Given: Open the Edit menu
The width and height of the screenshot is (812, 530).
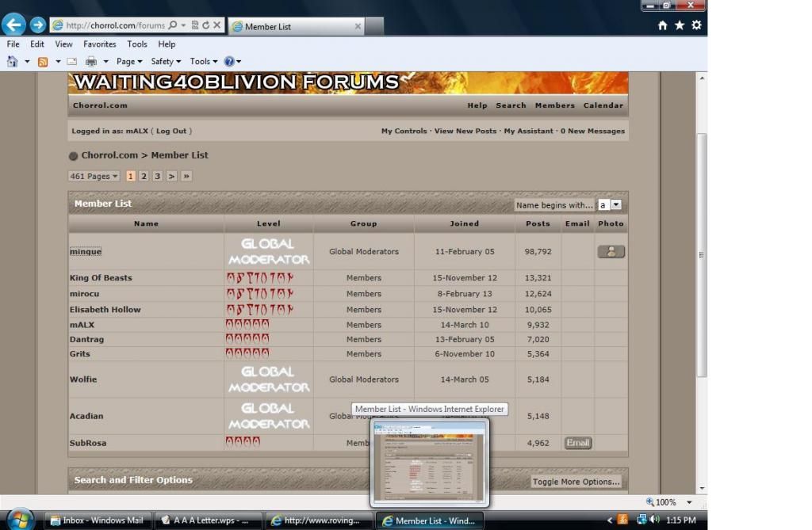Looking at the screenshot, I should coord(36,44).
